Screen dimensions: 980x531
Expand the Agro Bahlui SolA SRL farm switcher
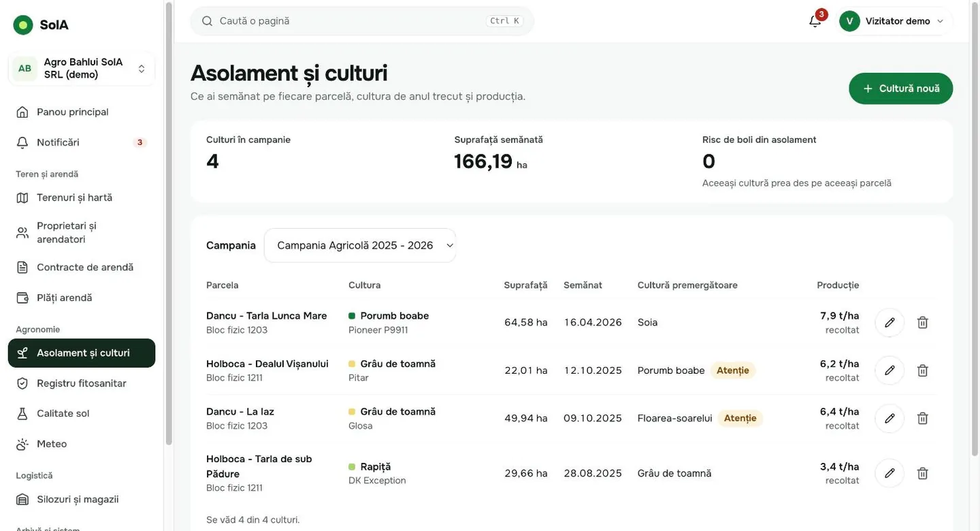[x=82, y=68]
